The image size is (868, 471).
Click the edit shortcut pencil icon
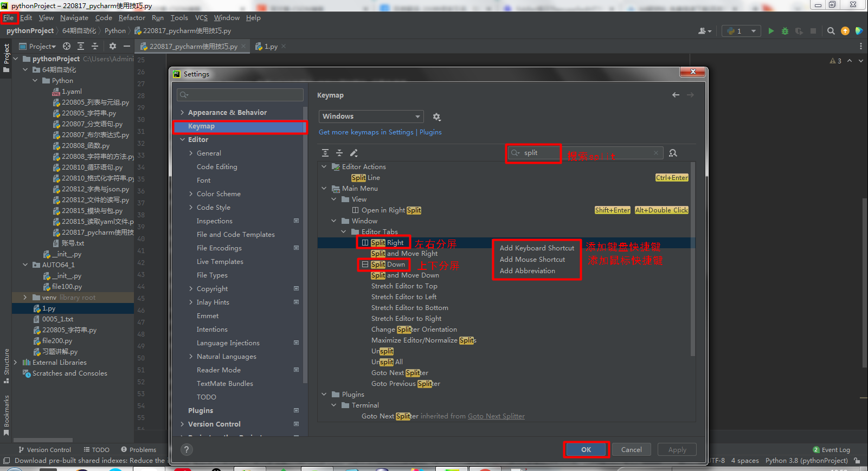(x=354, y=153)
